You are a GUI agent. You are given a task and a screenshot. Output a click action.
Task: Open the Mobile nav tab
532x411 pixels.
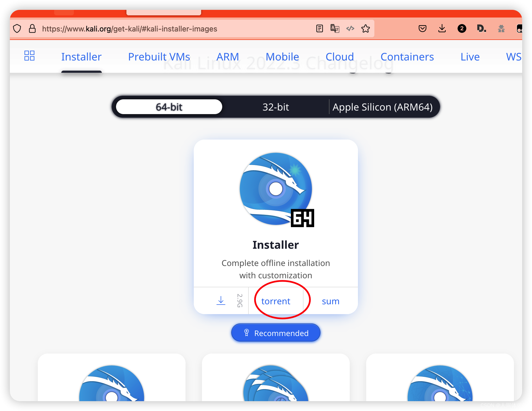[x=282, y=57]
